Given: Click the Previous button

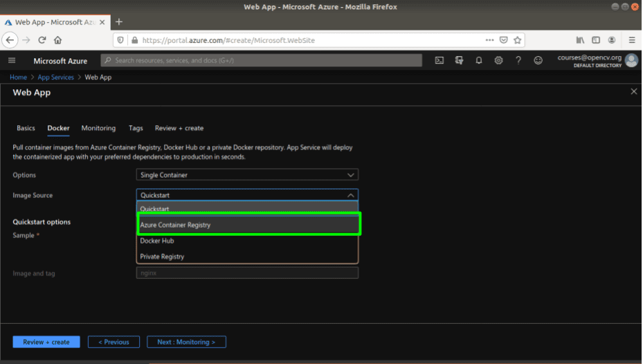Looking at the screenshot, I should (114, 342).
